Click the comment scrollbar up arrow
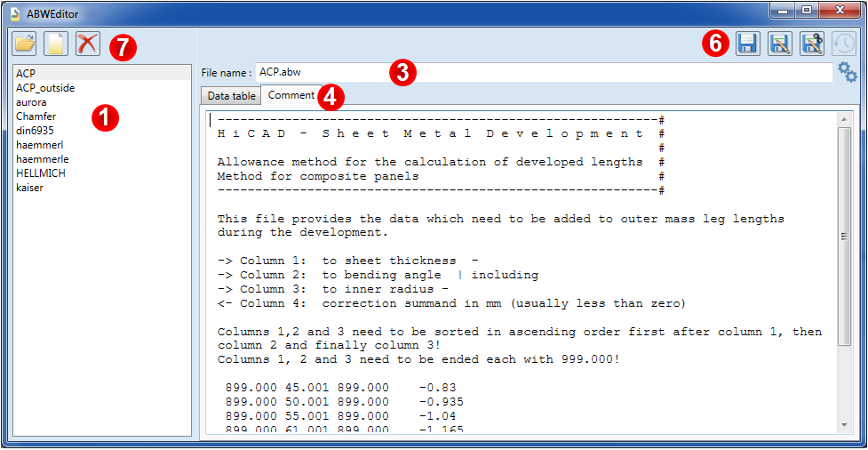Image resolution: width=868 pixels, height=450 pixels. click(844, 118)
